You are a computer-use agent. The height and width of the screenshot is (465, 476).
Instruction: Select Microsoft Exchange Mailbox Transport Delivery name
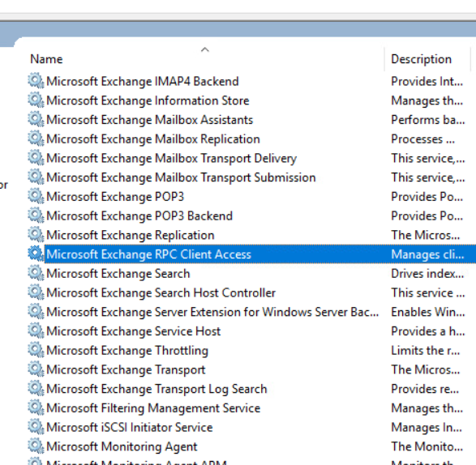click(x=171, y=158)
